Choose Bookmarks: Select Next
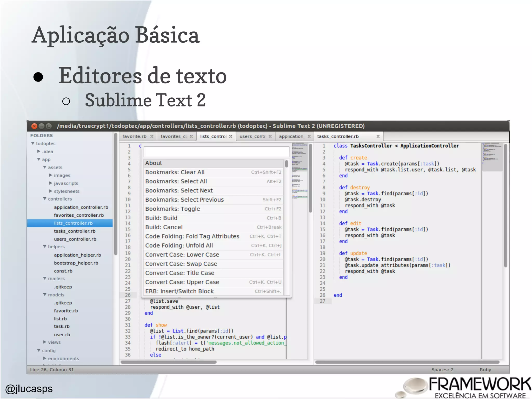 tap(214, 191)
